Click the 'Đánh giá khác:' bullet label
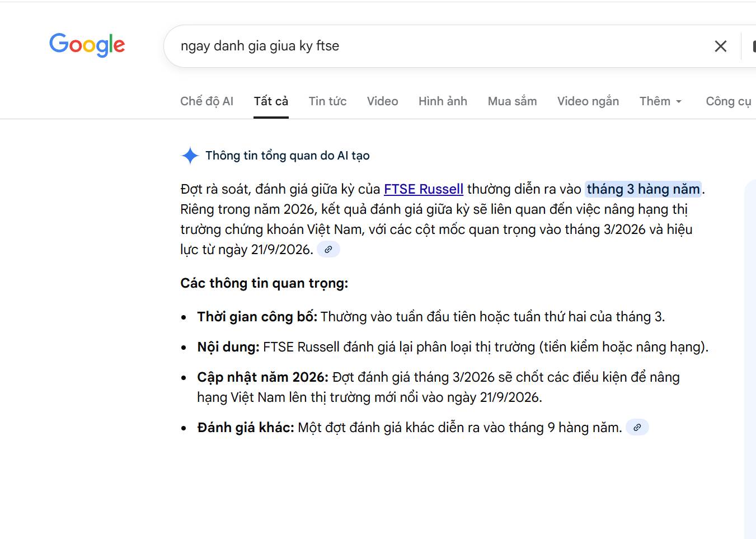The image size is (756, 539). [x=246, y=428]
